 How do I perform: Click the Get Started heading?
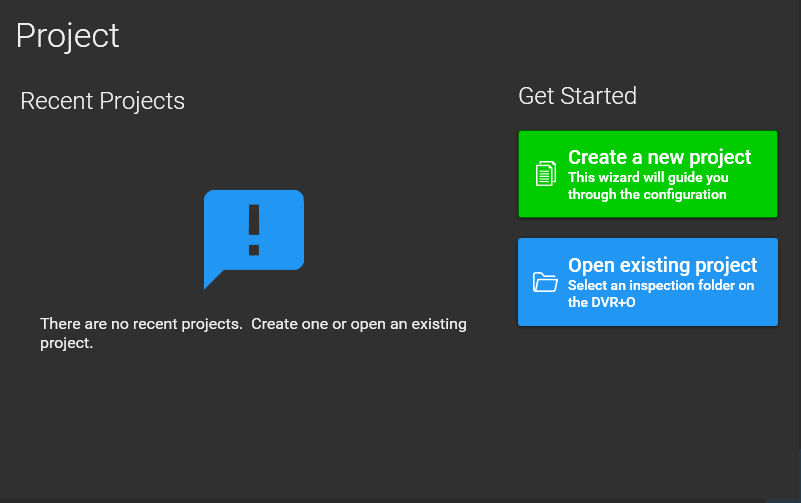coord(577,96)
